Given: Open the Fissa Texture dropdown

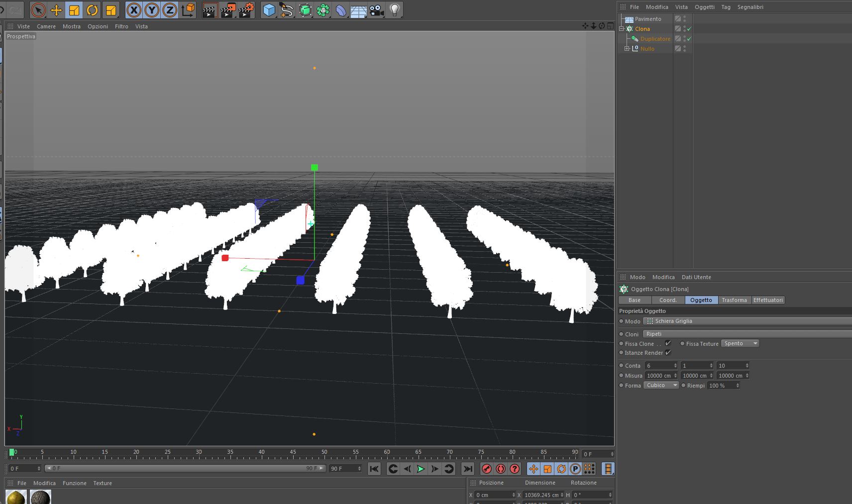Looking at the screenshot, I should (741, 343).
